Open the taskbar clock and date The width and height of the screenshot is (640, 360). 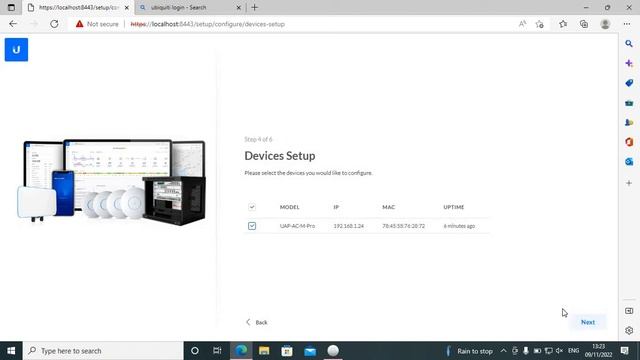598,351
